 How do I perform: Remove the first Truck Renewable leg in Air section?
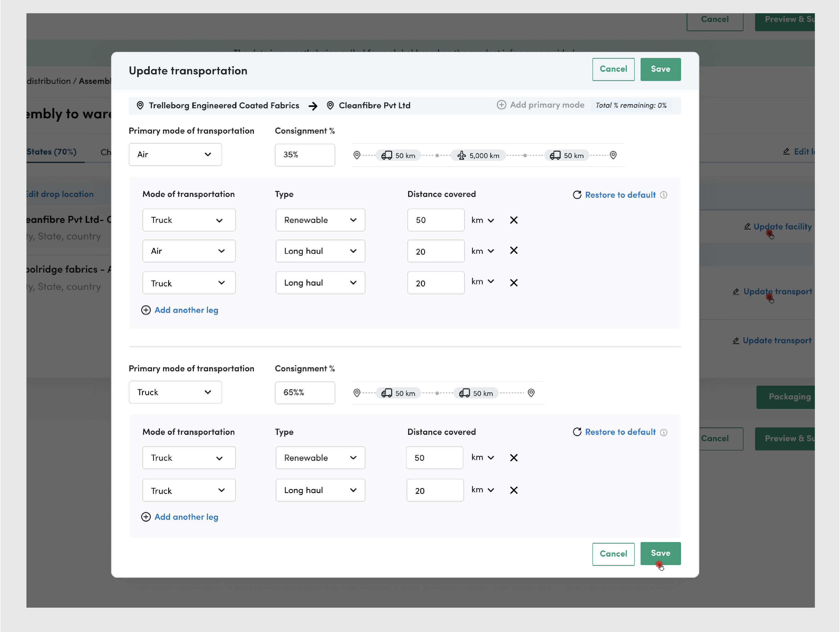pos(513,220)
